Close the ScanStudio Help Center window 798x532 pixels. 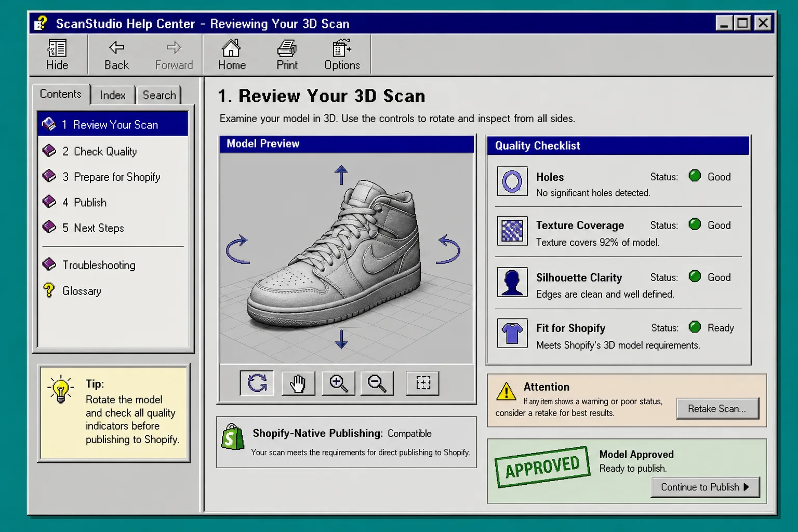click(763, 23)
